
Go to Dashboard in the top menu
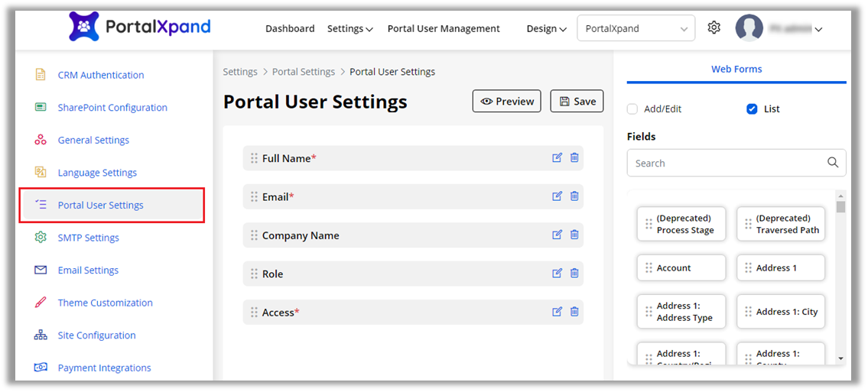click(290, 29)
